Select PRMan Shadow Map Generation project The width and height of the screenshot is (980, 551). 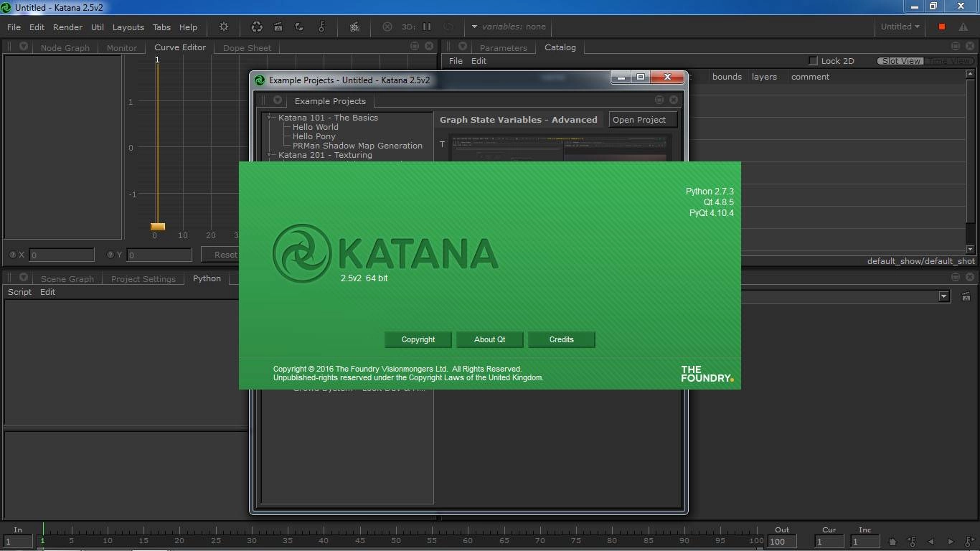[x=357, y=146]
